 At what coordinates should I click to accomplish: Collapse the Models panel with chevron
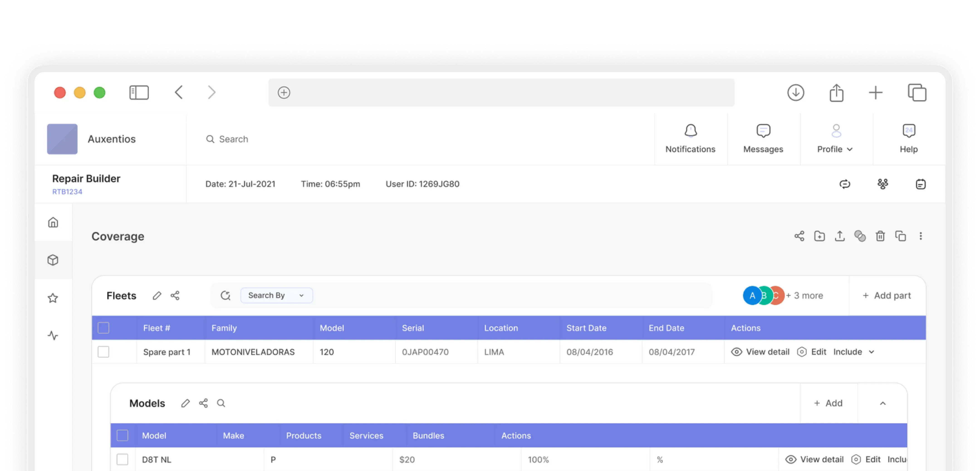click(883, 403)
